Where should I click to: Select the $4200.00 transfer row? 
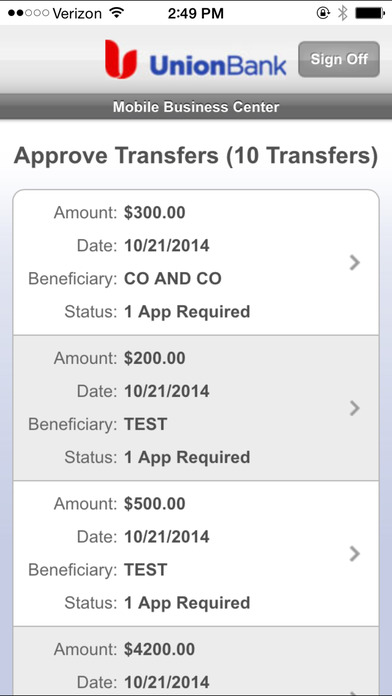pyautogui.click(x=196, y=661)
